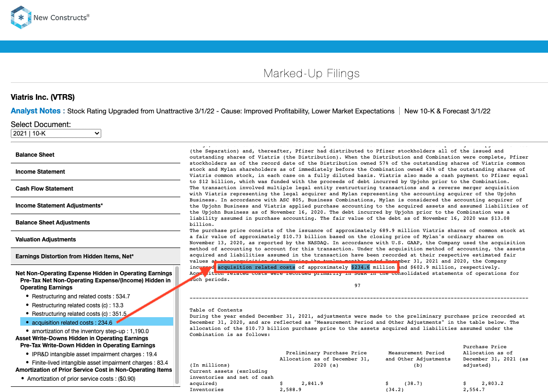Click the Inventories row label in the table
Viewport: 548px width, 392px height.
pos(207,390)
